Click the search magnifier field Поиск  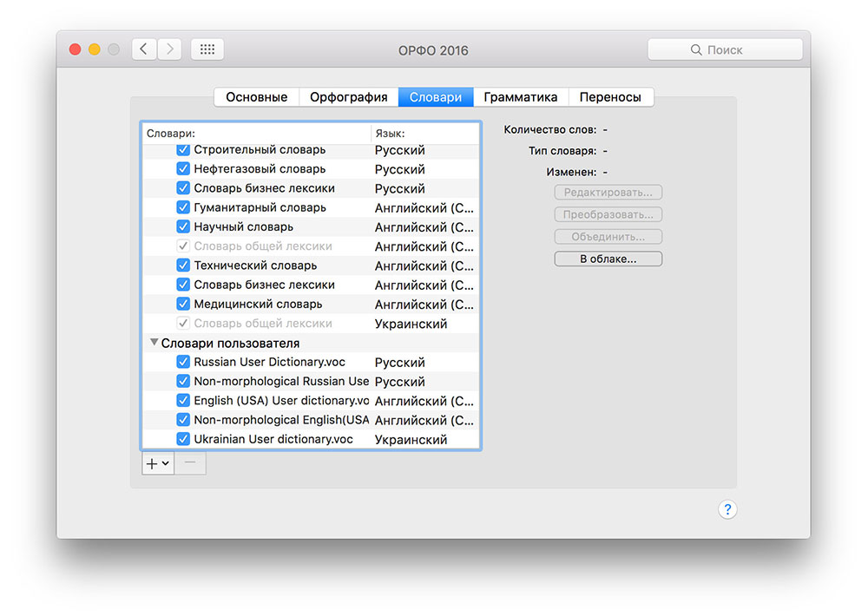(x=725, y=49)
